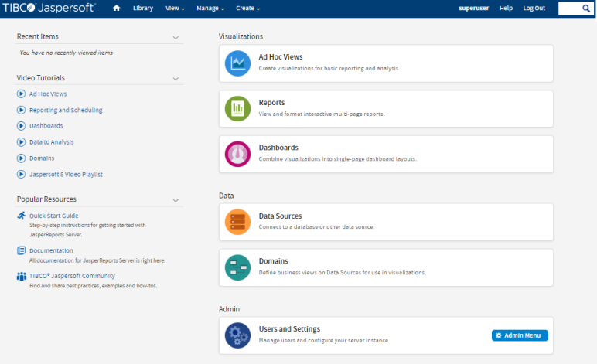Image resolution: width=597 pixels, height=364 pixels.
Task: Open the Reporting and Scheduling link
Action: tap(66, 110)
